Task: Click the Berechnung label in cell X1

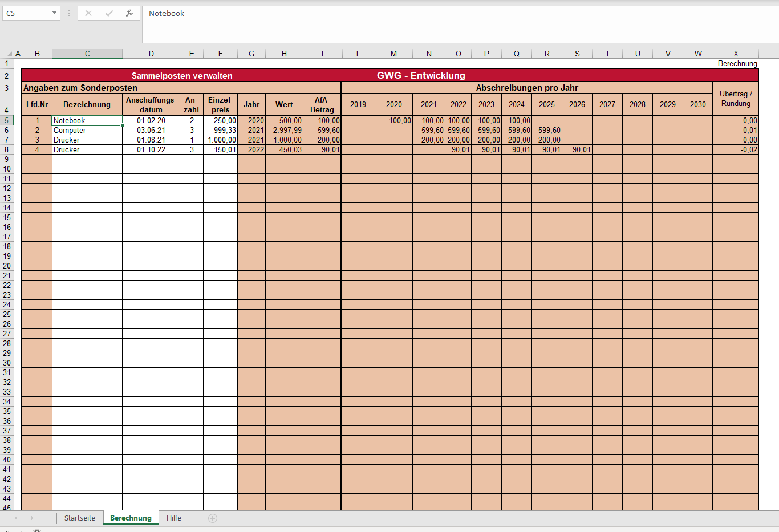Action: pos(737,63)
